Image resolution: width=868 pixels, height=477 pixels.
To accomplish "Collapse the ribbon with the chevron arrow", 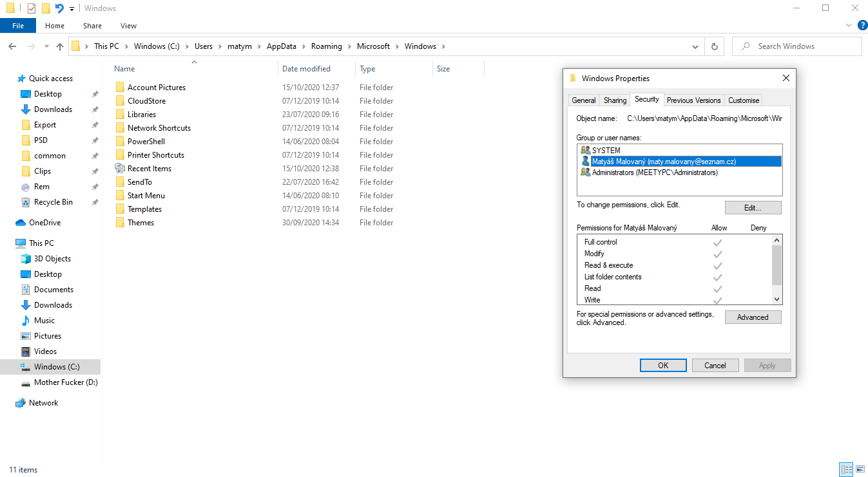I will tap(849, 25).
